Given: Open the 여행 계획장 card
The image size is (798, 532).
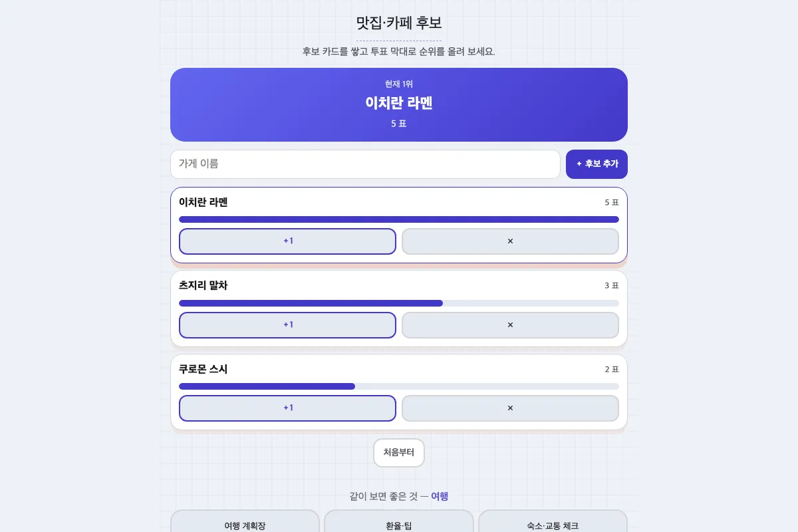Looking at the screenshot, I should point(245,521).
